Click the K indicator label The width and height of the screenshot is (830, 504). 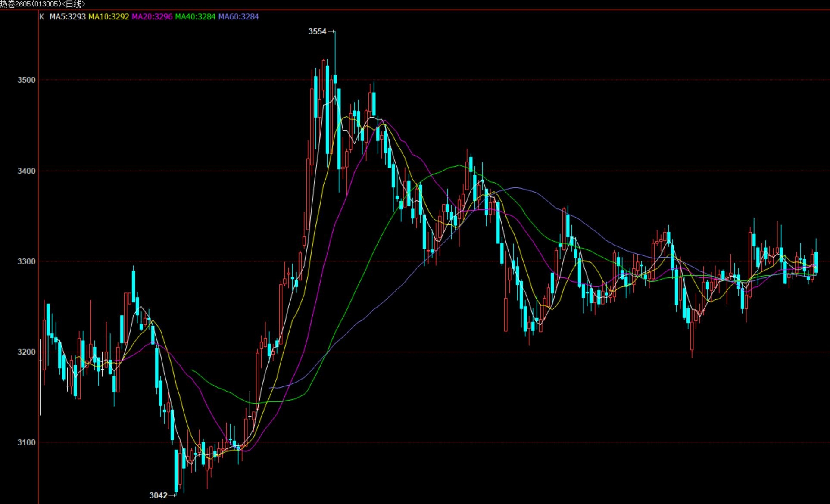(x=42, y=17)
